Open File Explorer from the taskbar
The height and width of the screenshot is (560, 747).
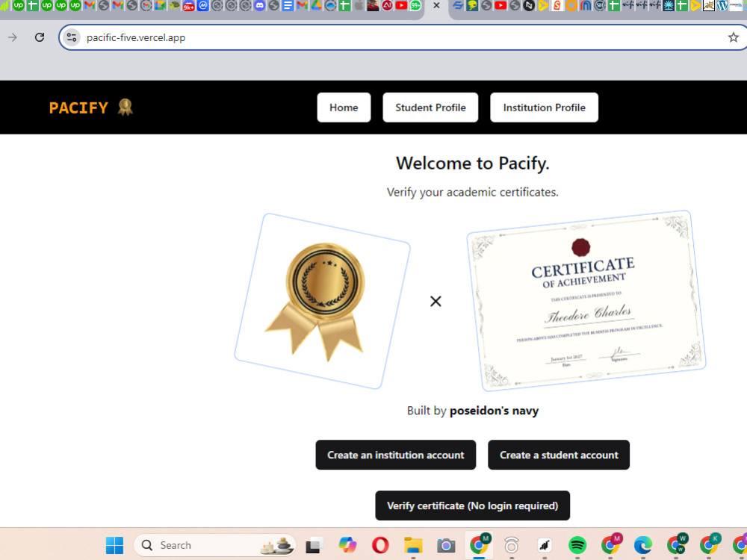tap(413, 545)
